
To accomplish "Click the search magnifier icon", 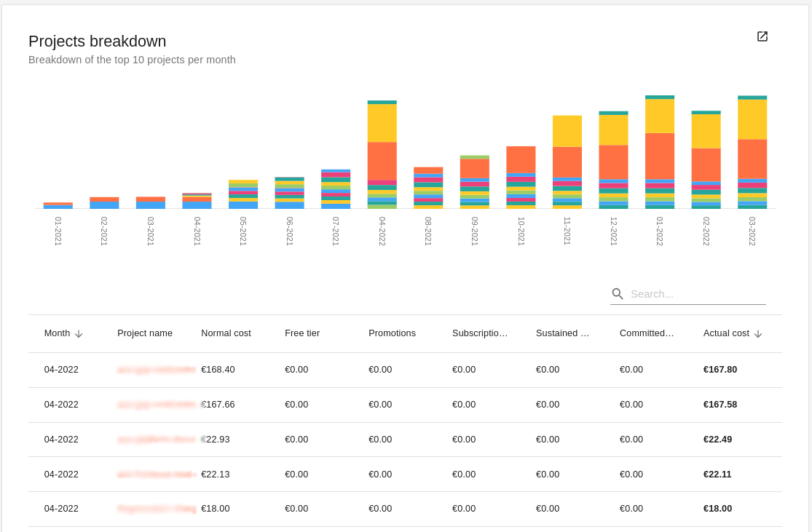I will pyautogui.click(x=618, y=294).
